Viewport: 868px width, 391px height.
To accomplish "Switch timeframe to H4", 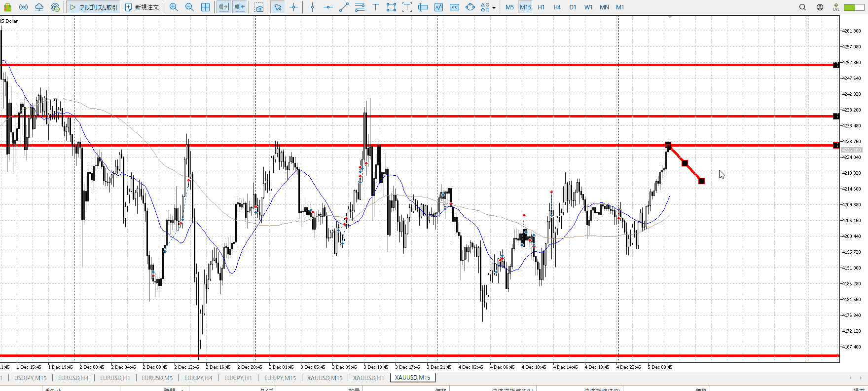I will click(557, 7).
